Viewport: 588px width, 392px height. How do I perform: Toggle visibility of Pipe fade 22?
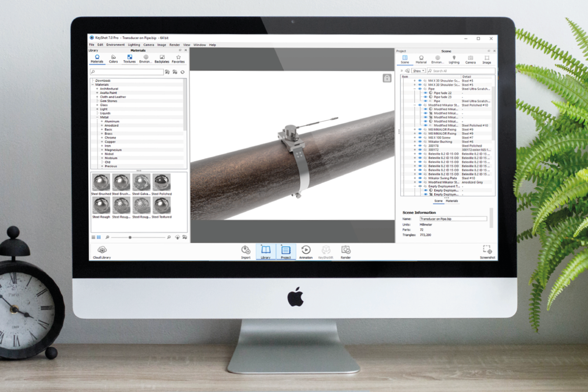425,93
